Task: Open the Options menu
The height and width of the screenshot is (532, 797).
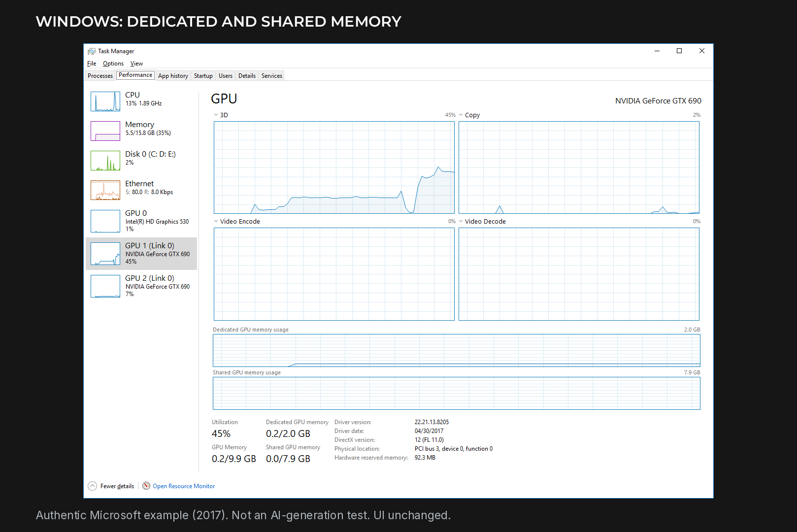Action: coord(113,64)
